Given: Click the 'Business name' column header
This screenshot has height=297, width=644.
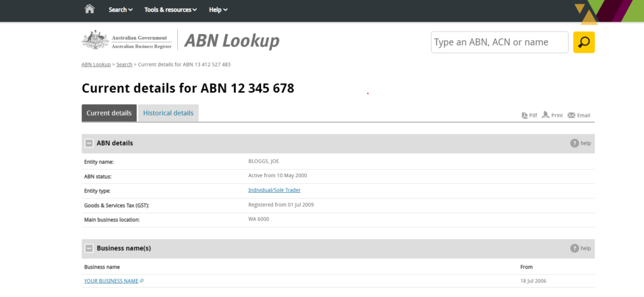Looking at the screenshot, I should point(102,267).
